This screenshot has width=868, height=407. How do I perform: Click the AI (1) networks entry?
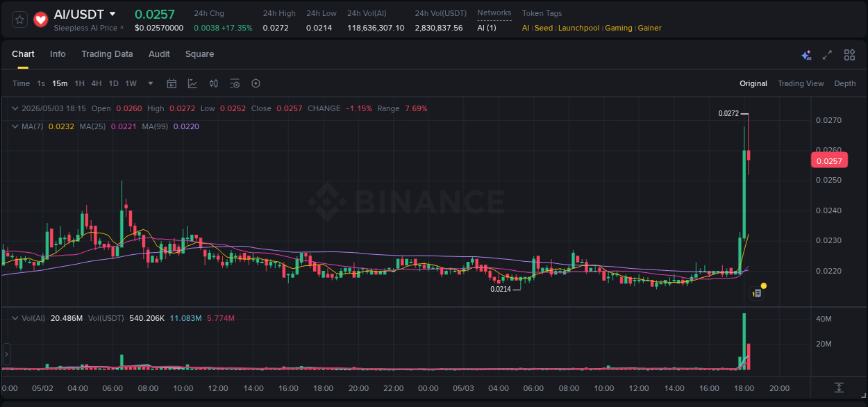[487, 28]
